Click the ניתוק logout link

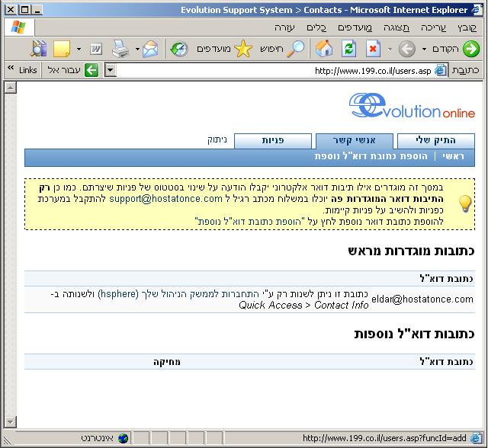coord(217,141)
